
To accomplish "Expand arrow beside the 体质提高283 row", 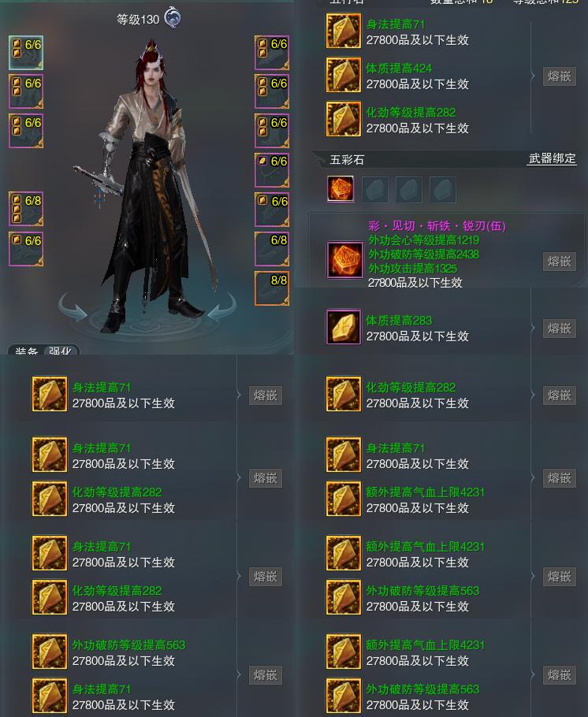I will point(533,329).
